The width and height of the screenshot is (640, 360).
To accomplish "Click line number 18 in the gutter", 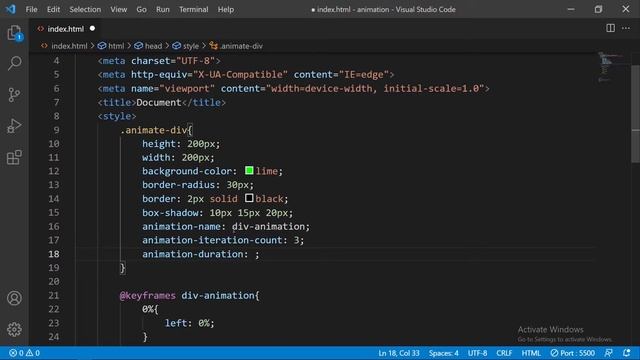I will point(53,254).
